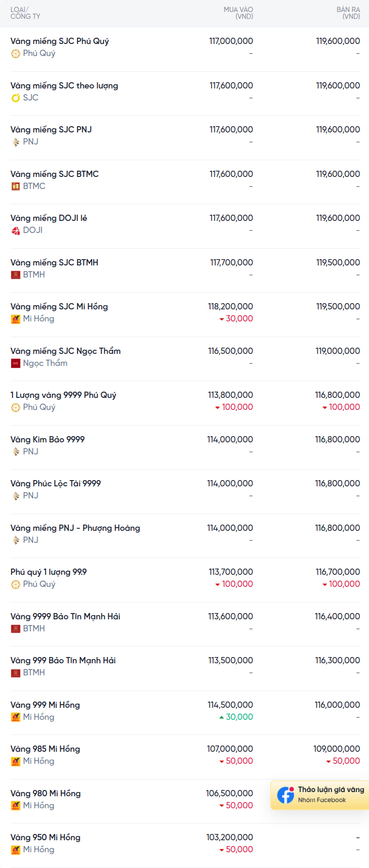
Task: Click the SJC company logo icon
Action: pyautogui.click(x=16, y=97)
